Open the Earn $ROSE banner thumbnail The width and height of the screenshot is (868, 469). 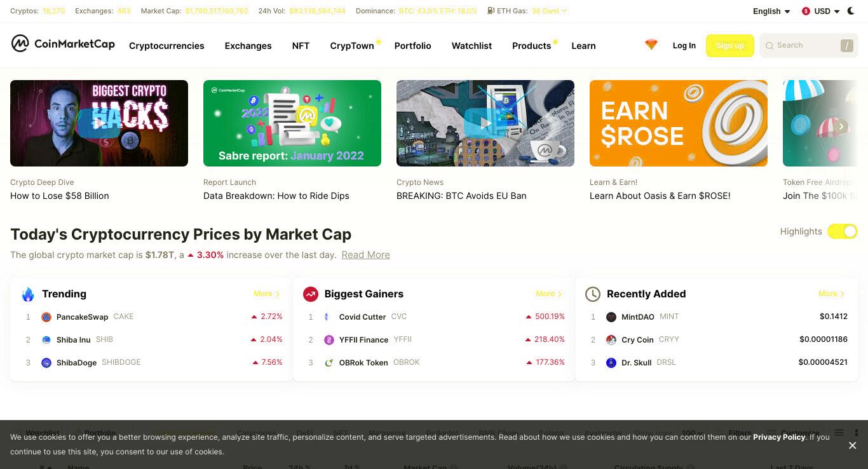point(679,123)
